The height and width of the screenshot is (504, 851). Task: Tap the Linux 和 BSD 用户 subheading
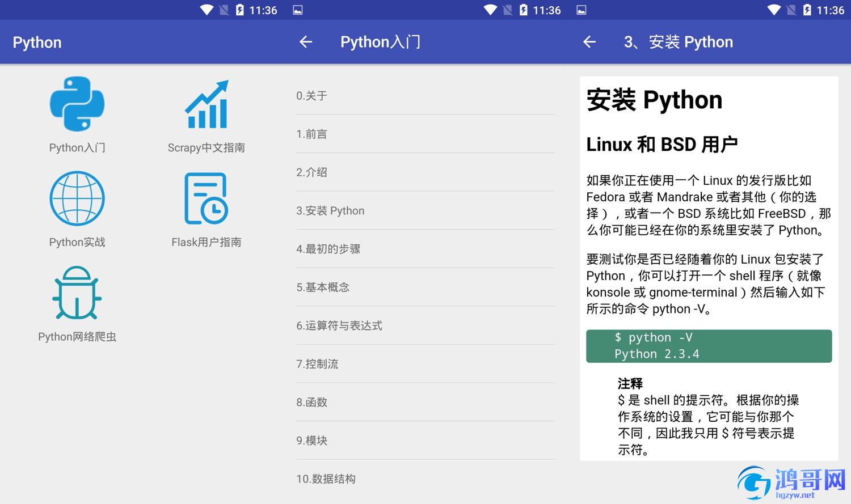(662, 145)
